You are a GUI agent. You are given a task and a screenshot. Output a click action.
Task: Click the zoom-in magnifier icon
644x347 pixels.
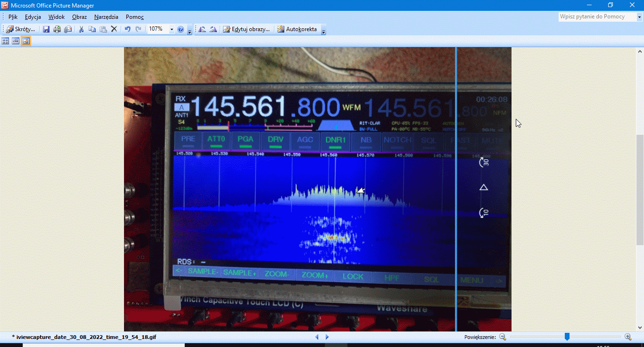click(x=627, y=337)
